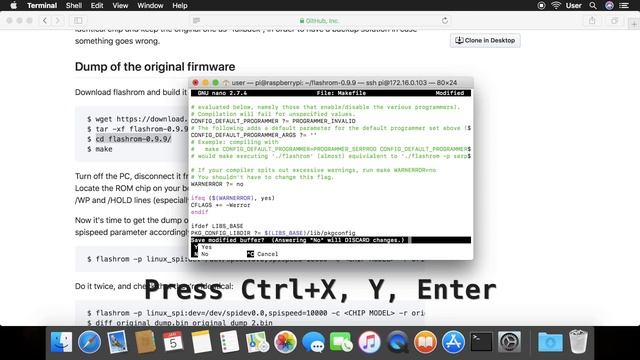The height and width of the screenshot is (360, 640).
Task: Open the Apple menu
Action: coord(13,6)
